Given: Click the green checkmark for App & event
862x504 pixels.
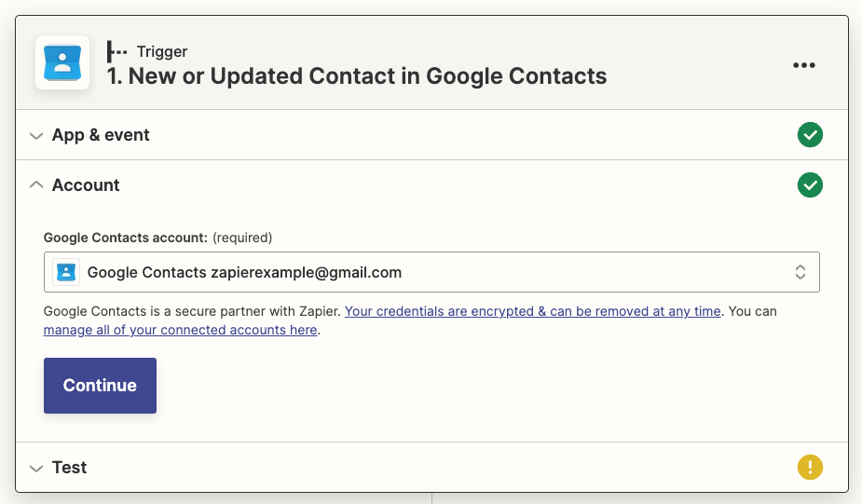Looking at the screenshot, I should pyautogui.click(x=810, y=135).
